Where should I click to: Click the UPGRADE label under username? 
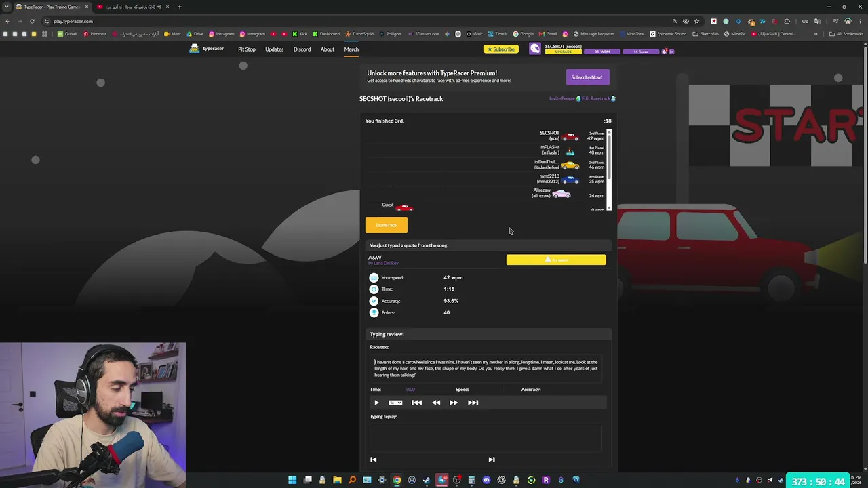coord(564,52)
